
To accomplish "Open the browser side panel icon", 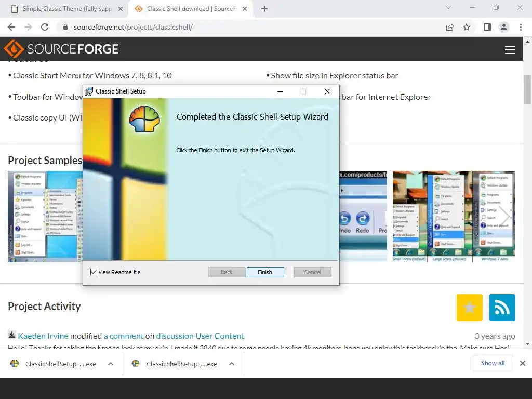I will (x=487, y=27).
